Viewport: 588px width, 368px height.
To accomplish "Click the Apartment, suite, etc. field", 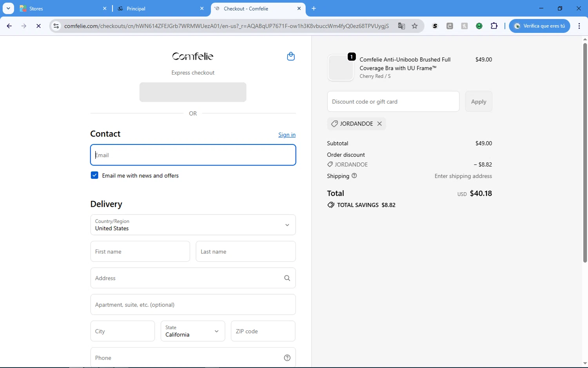I will 193,304.
